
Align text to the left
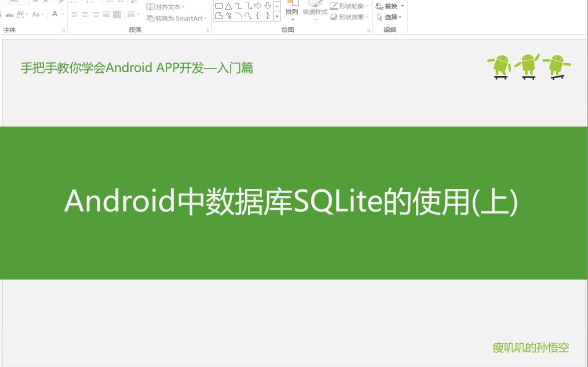[x=74, y=15]
